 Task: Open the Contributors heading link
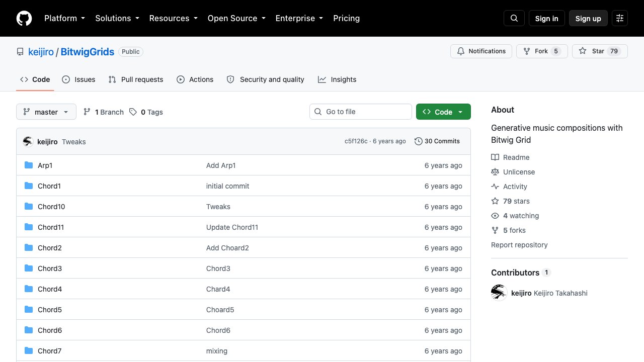[x=521, y=273]
